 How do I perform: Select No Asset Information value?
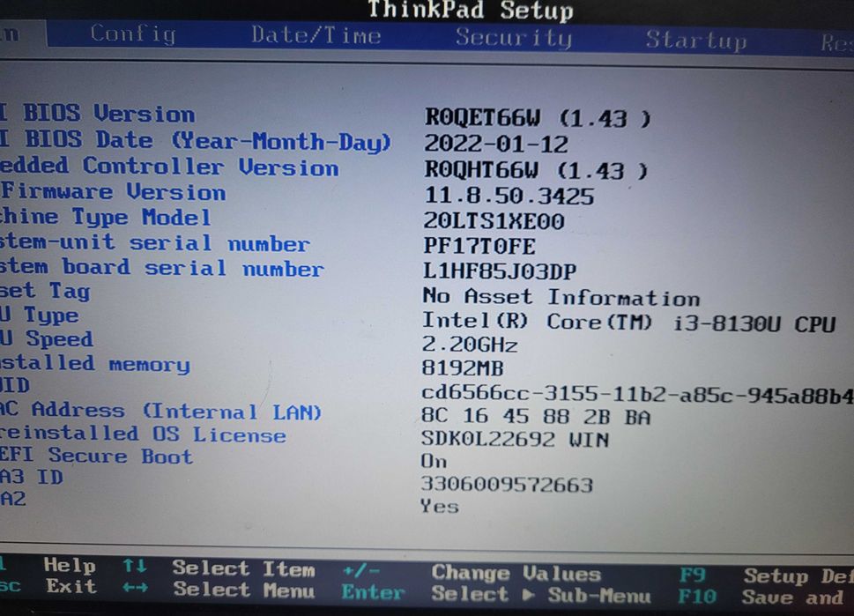(561, 297)
